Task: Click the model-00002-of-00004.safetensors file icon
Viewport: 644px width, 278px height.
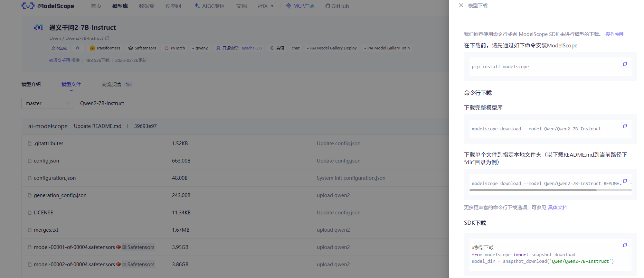Action: click(30, 265)
